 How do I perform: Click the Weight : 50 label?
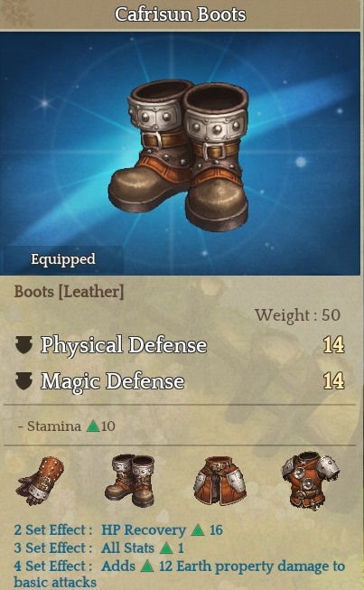tap(297, 315)
